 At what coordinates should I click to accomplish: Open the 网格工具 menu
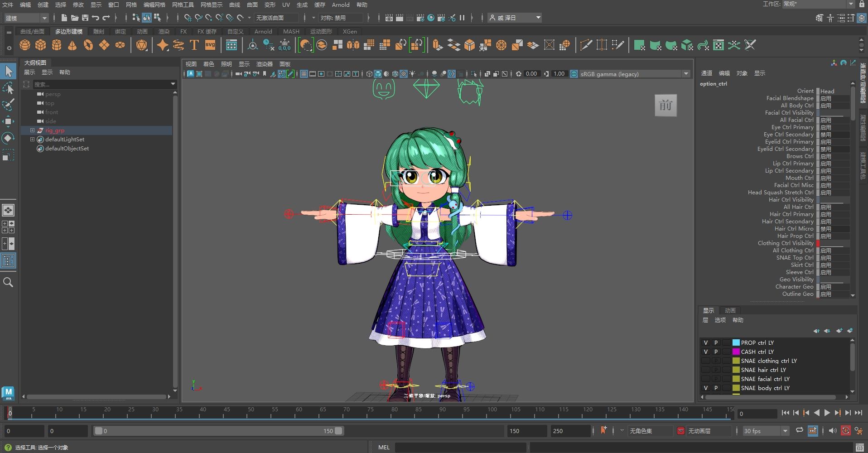(x=183, y=5)
